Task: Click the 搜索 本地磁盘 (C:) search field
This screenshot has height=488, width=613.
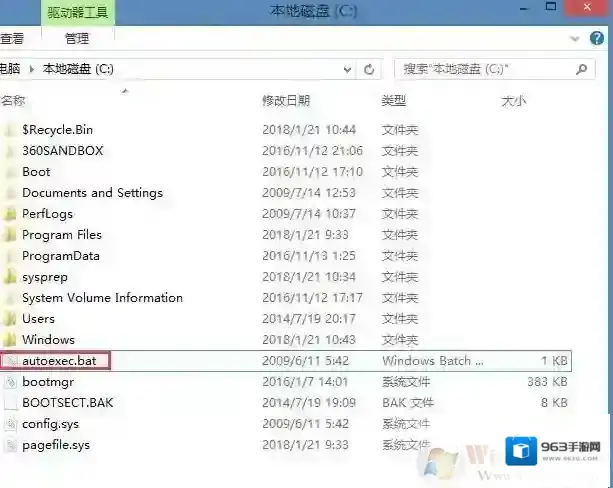Action: (x=480, y=69)
